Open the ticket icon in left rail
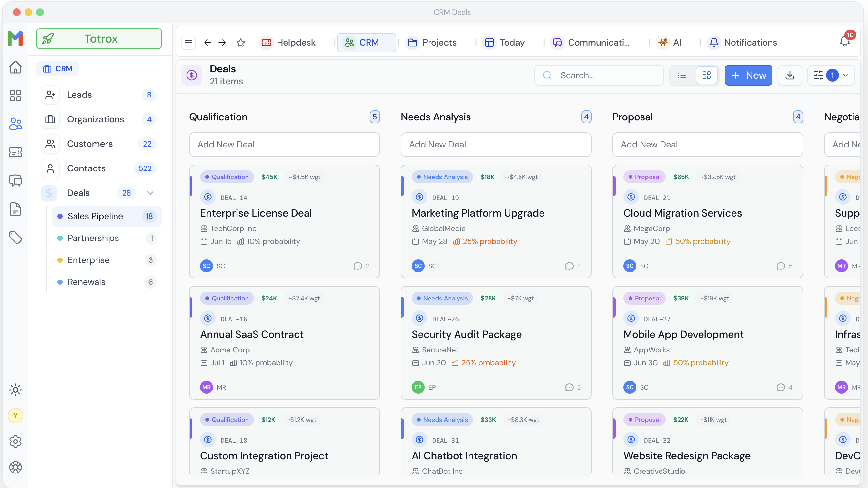This screenshot has height=488, width=868. (x=15, y=152)
